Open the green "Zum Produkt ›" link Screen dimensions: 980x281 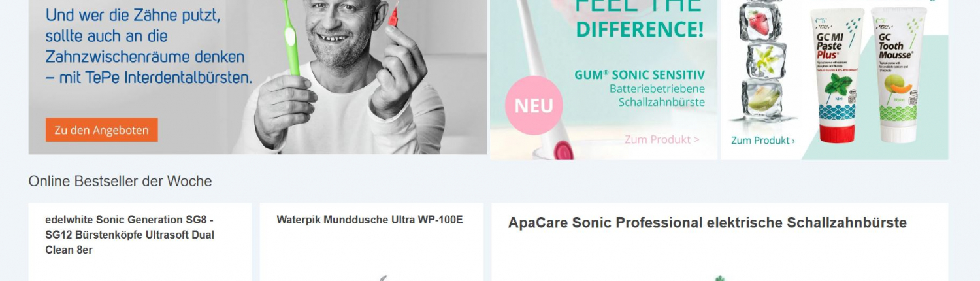click(763, 140)
